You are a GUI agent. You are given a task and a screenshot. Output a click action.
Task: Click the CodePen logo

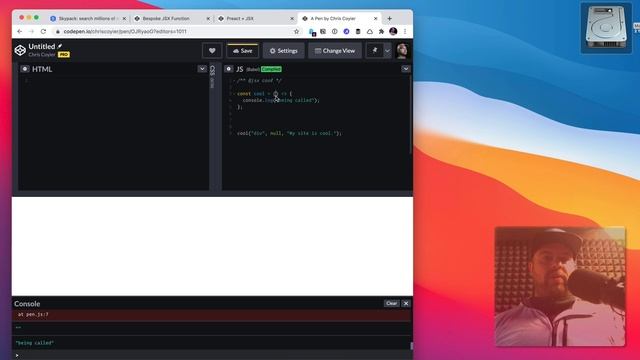pos(20,50)
